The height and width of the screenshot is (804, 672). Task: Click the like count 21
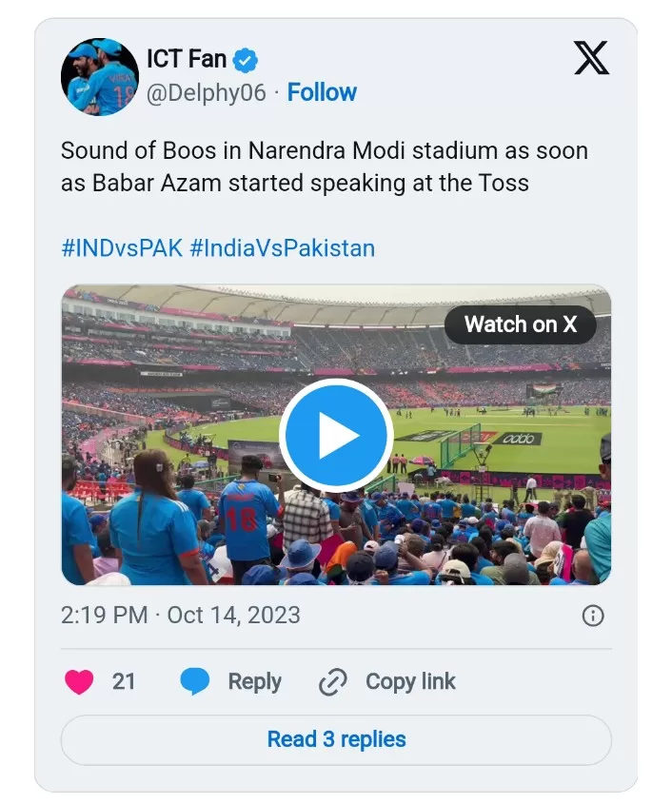124,682
